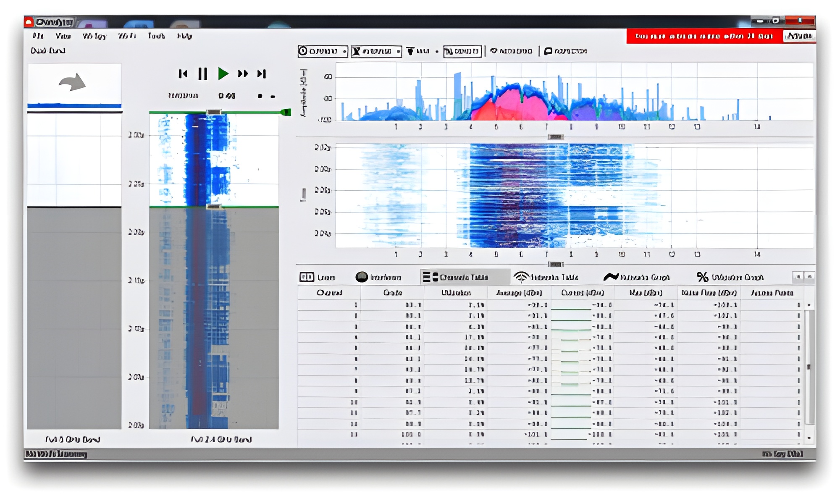The width and height of the screenshot is (840, 504).
Task: Open the Networks Graph tab
Action: tap(636, 277)
